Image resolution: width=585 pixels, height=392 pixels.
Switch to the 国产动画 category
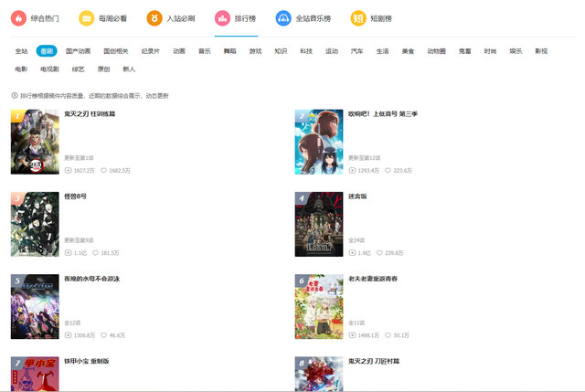(78, 51)
